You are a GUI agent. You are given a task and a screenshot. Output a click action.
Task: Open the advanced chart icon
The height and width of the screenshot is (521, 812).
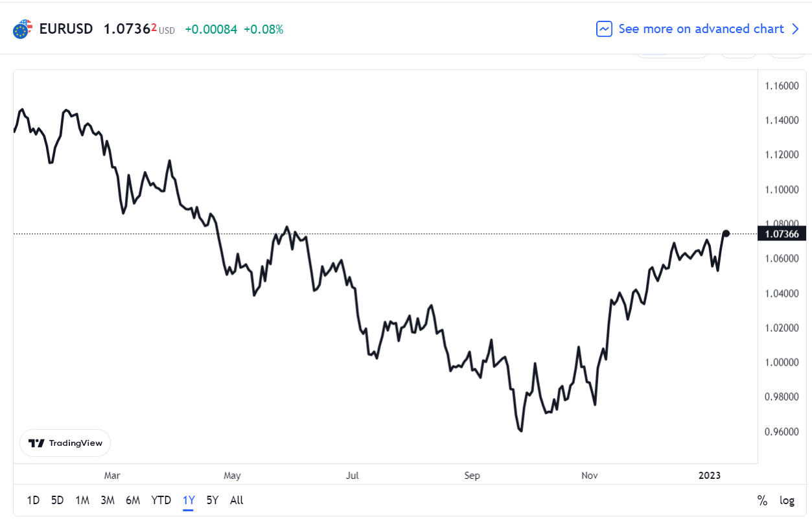(x=604, y=29)
